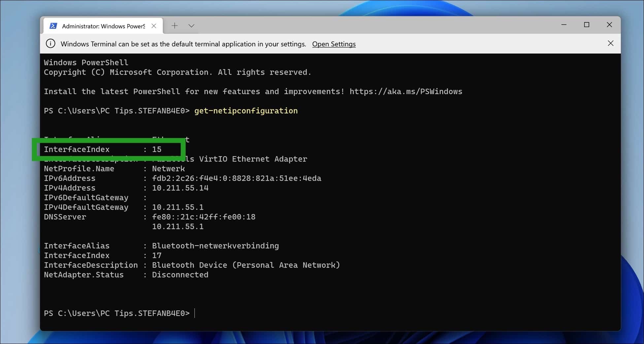Click the PowerShell icon on the tab

pos(53,25)
